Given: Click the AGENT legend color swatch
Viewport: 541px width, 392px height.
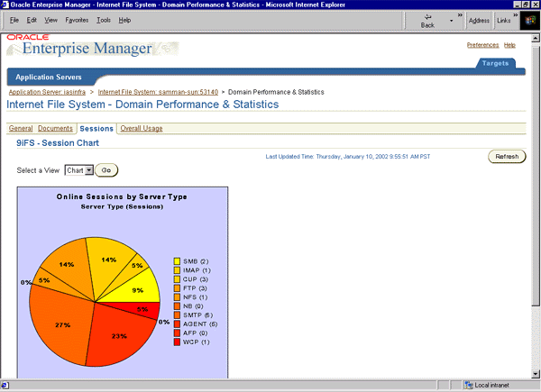Looking at the screenshot, I should tap(177, 324).
